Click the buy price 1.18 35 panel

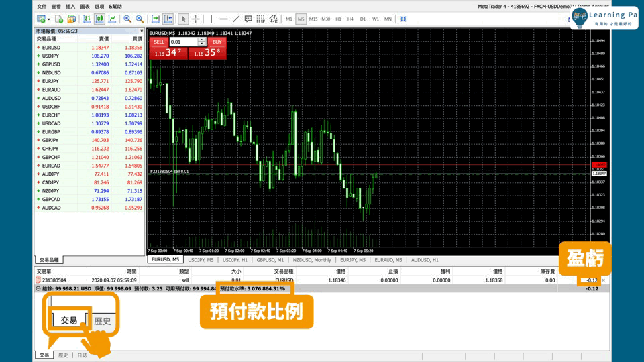[x=207, y=53]
